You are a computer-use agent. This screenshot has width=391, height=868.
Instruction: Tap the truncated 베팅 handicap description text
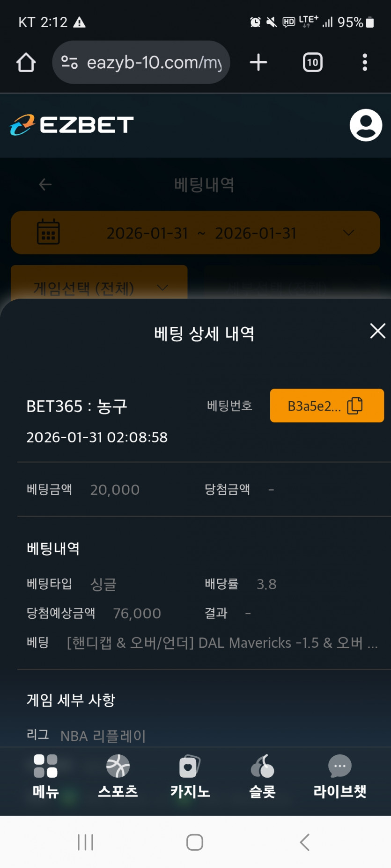(x=222, y=643)
